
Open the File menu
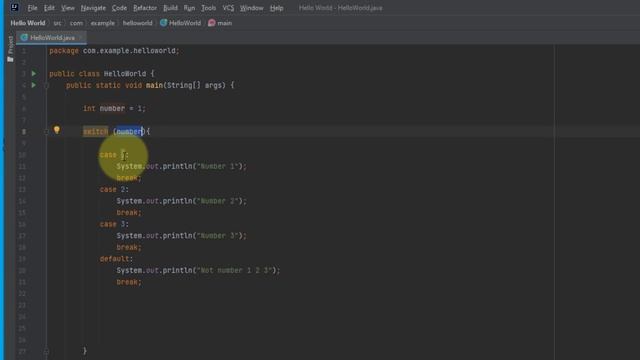point(32,8)
